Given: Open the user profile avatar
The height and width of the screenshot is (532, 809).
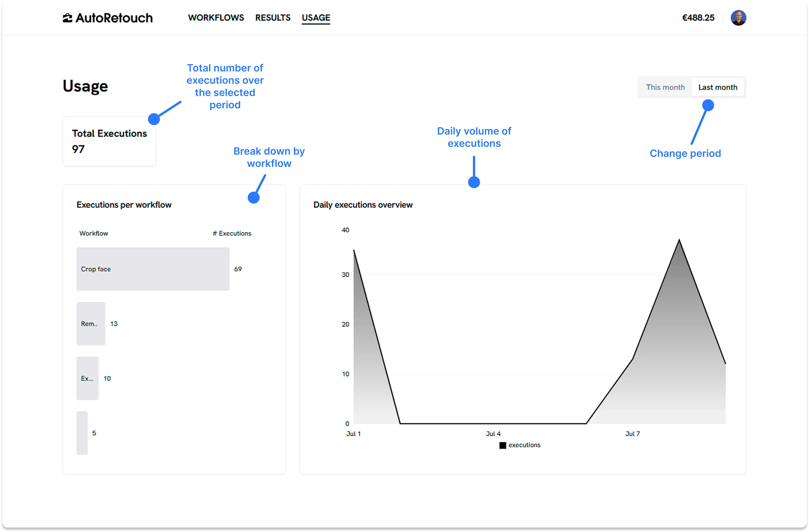Looking at the screenshot, I should tap(738, 18).
